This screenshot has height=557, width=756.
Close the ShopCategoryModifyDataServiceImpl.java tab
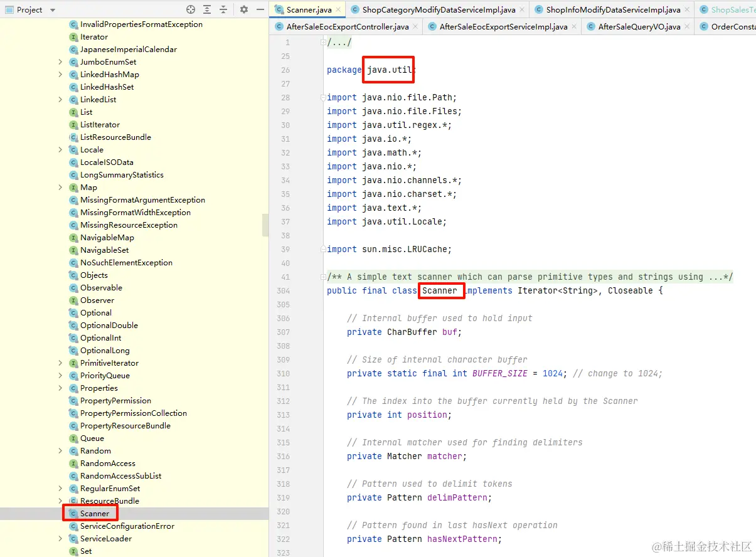(x=522, y=9)
